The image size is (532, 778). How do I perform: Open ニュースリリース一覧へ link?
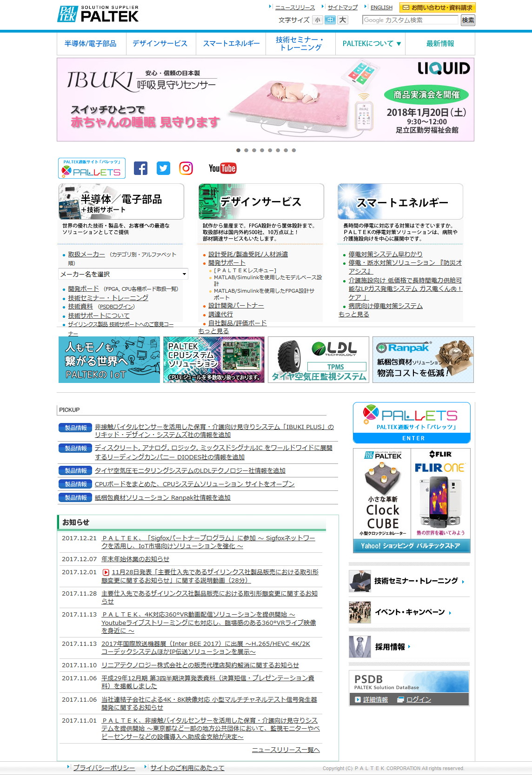(x=286, y=750)
